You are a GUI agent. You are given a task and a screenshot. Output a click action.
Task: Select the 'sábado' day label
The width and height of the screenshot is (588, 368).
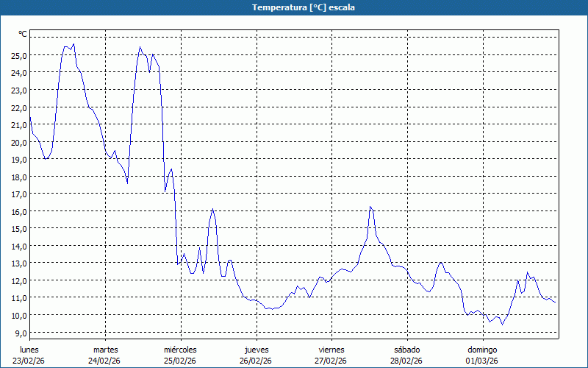[x=407, y=350]
